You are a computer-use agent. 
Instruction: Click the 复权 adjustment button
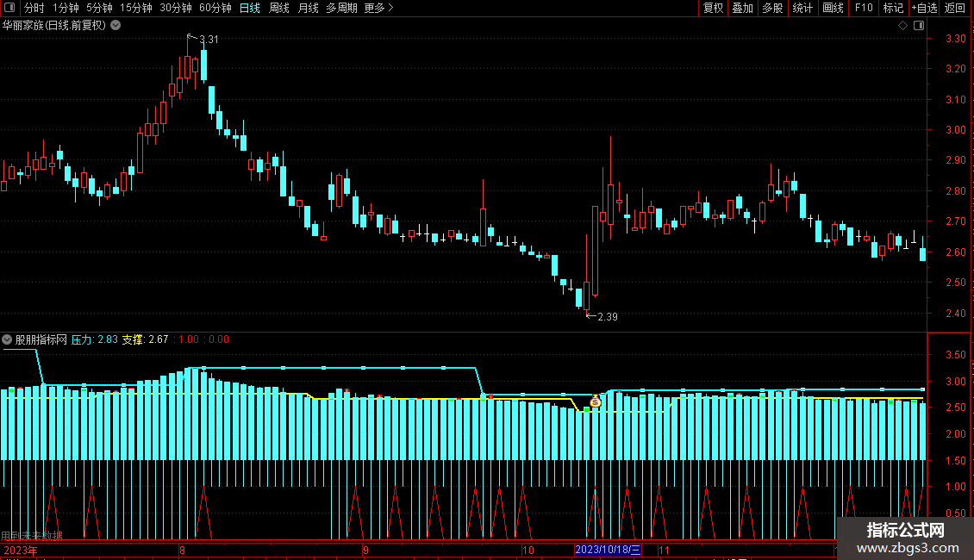pos(713,8)
